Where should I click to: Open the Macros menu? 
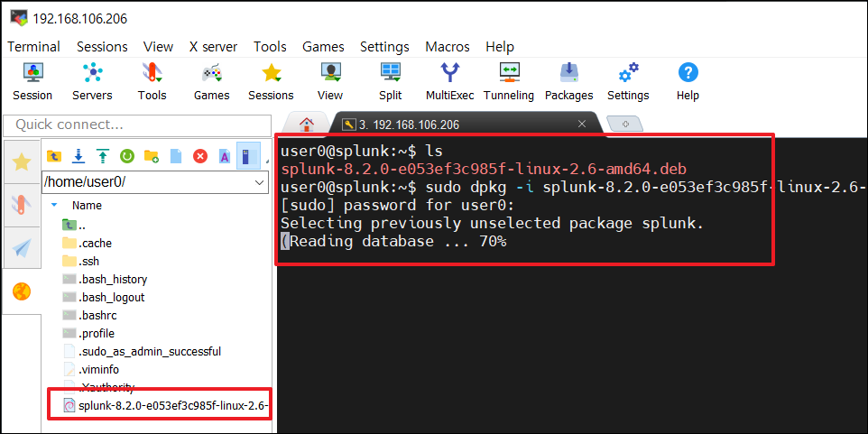tap(448, 47)
